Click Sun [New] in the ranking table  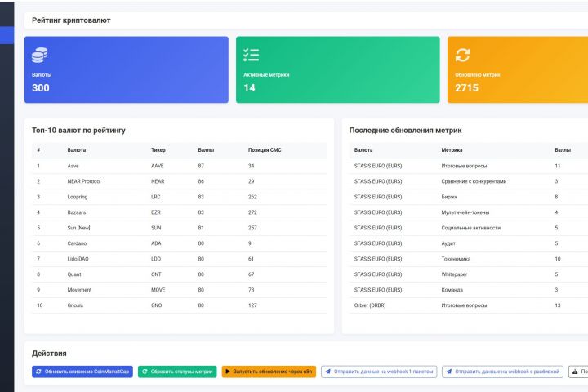coord(78,228)
